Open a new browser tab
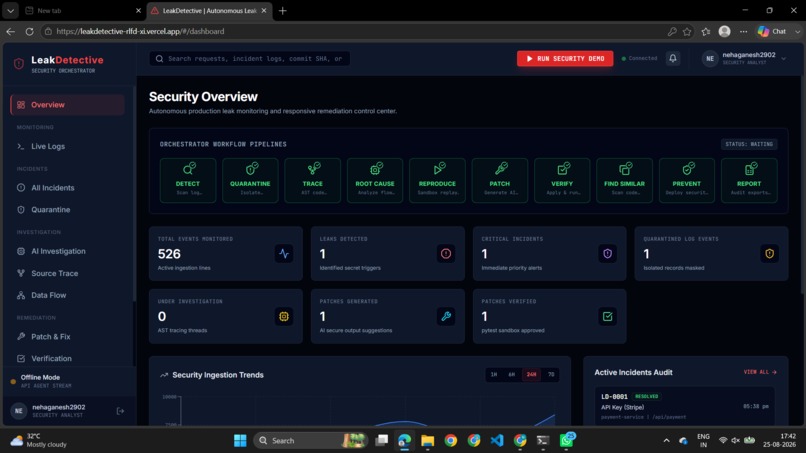The width and height of the screenshot is (806, 453). [282, 10]
